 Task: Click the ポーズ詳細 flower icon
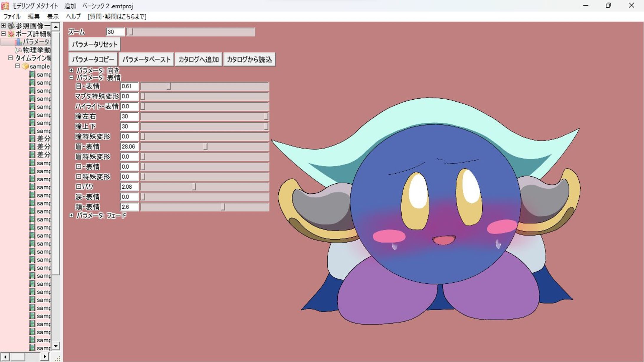(x=11, y=34)
